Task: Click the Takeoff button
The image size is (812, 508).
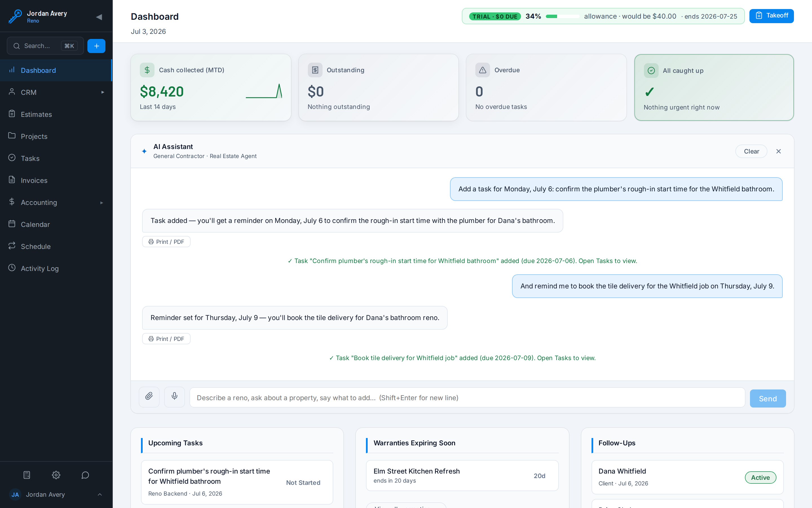Action: point(771,16)
